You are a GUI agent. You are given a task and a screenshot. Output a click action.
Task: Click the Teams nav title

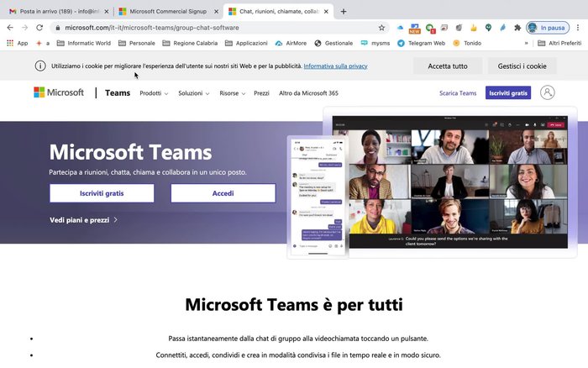pyautogui.click(x=118, y=92)
